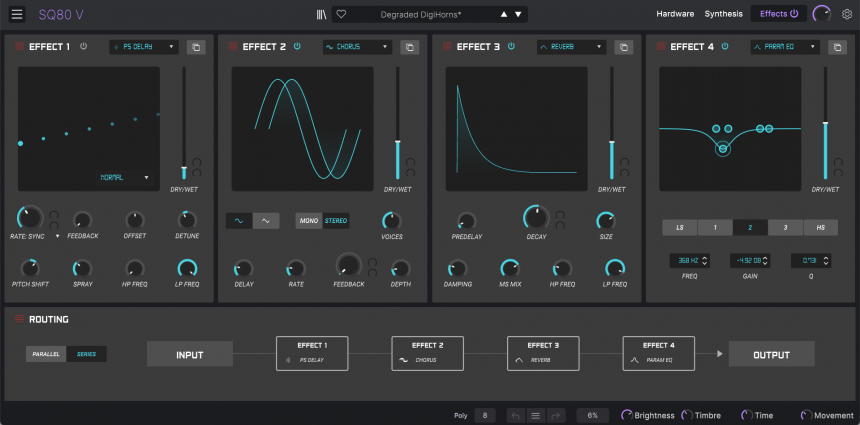Viewport: 860px width, 425px height.
Task: Select EQ band 2
Action: pos(750,228)
